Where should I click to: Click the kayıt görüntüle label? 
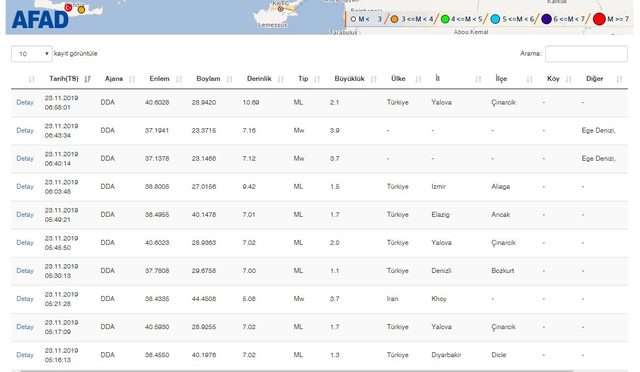pos(76,54)
